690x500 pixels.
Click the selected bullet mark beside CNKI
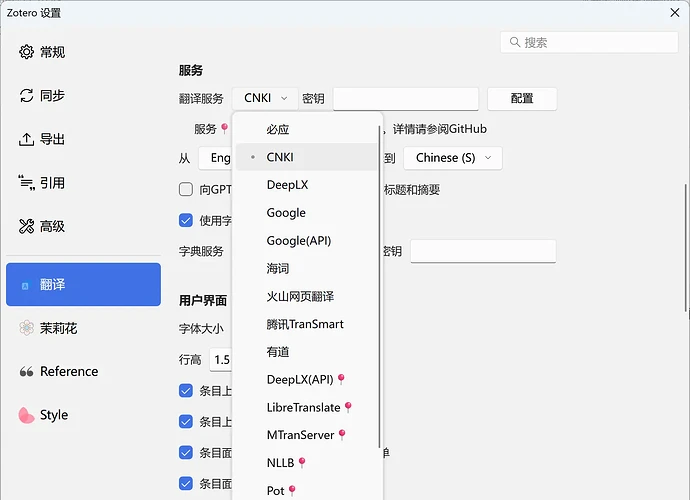[x=253, y=157]
